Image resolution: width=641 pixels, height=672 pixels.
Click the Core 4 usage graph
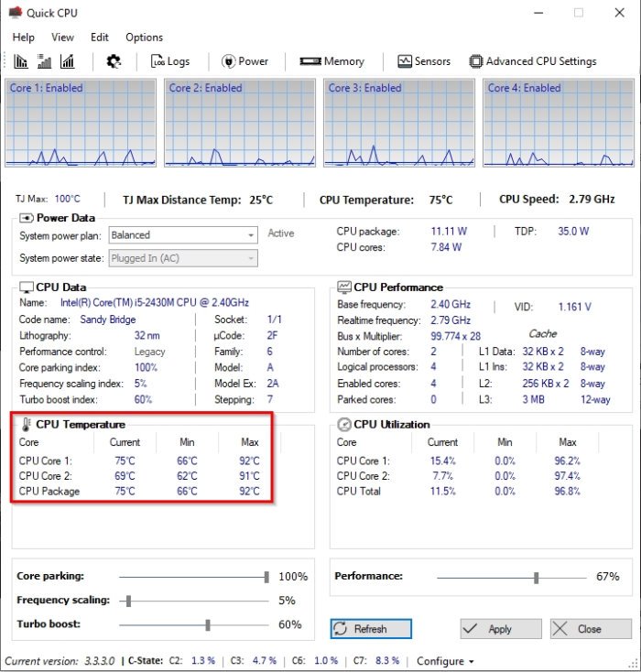[x=559, y=123]
